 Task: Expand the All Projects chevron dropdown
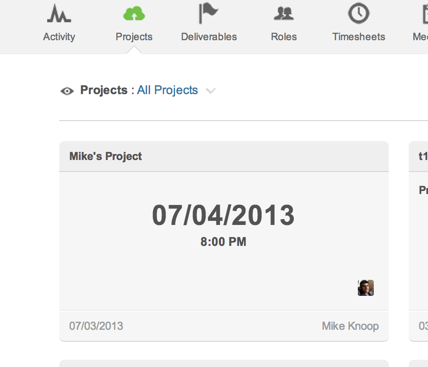[x=211, y=91]
